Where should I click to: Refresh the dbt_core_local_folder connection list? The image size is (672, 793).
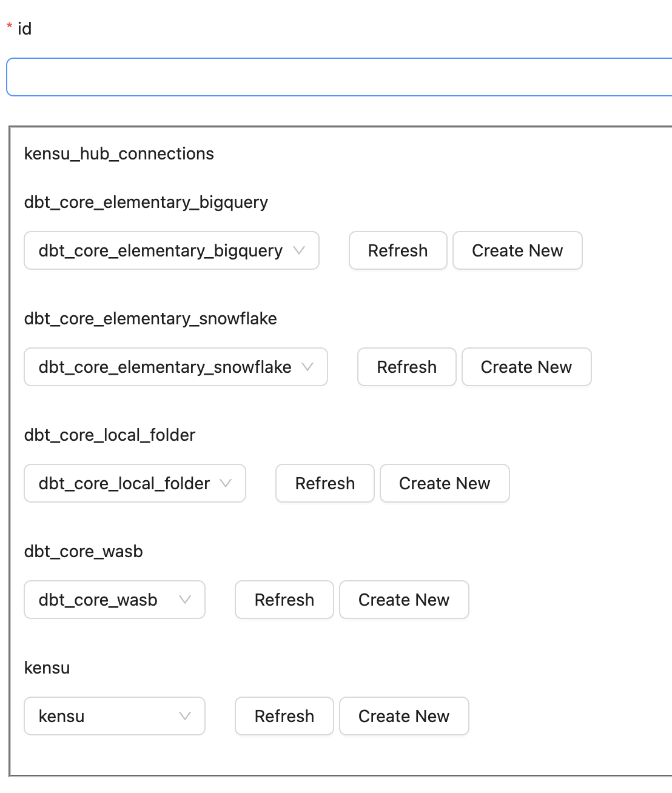tap(324, 483)
